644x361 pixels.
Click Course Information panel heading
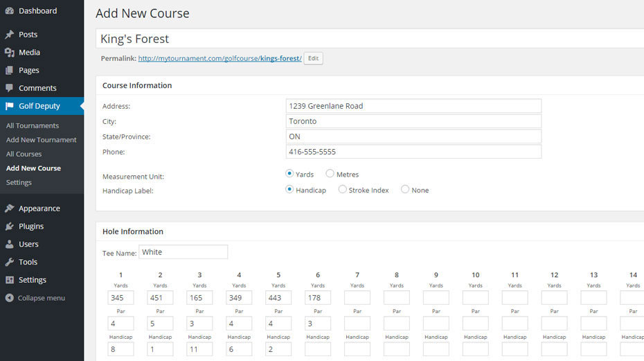(137, 85)
